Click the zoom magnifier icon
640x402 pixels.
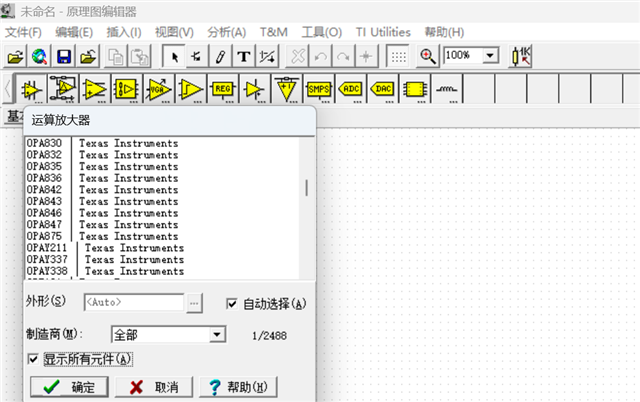(x=427, y=56)
